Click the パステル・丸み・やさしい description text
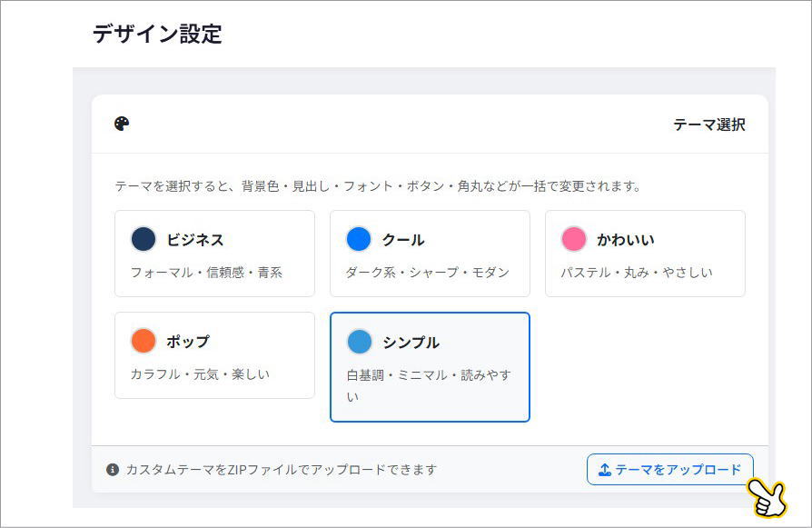 636,272
